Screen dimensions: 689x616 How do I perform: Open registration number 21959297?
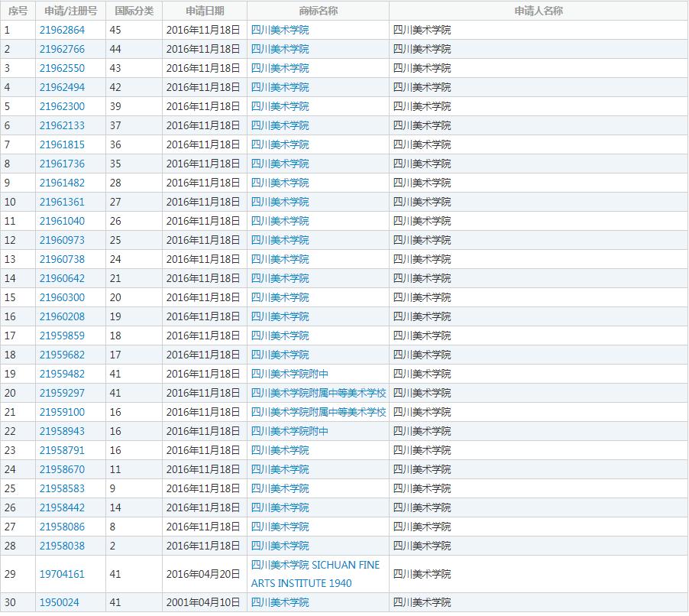coord(62,393)
